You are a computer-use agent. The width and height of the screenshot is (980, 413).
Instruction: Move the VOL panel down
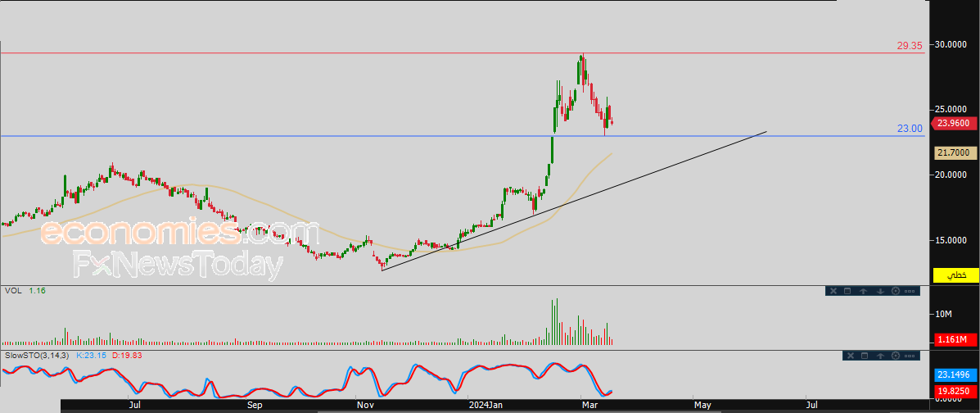pos(880,291)
